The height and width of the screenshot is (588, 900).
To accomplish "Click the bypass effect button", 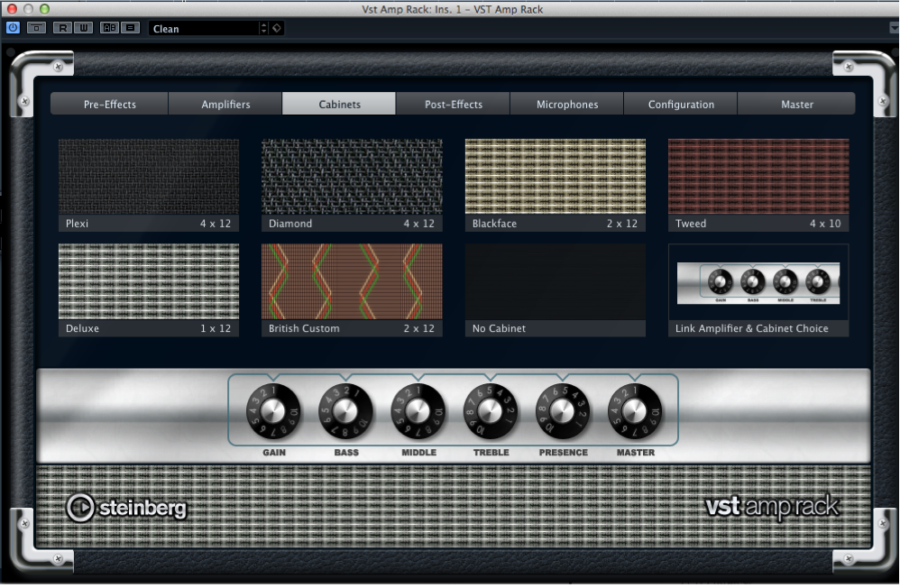I will pyautogui.click(x=36, y=28).
